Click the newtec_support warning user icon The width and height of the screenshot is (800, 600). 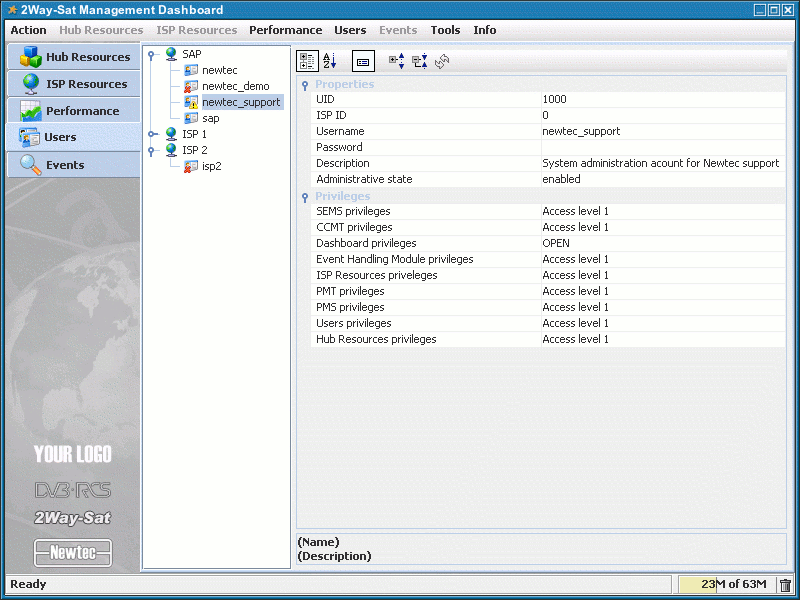click(x=191, y=102)
